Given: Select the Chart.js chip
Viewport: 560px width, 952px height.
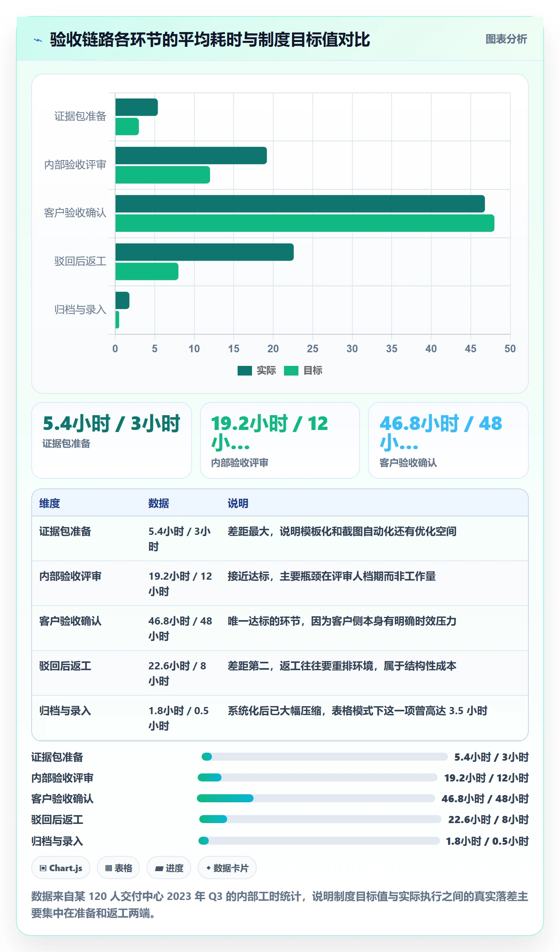Looking at the screenshot, I should click(61, 868).
